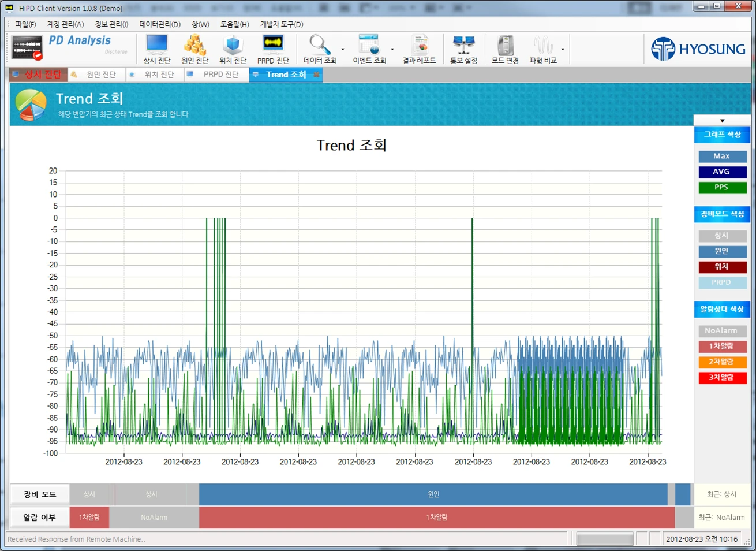This screenshot has width=756, height=551.
Task: Click the Trend 조회 pie chart icon
Action: (x=31, y=105)
